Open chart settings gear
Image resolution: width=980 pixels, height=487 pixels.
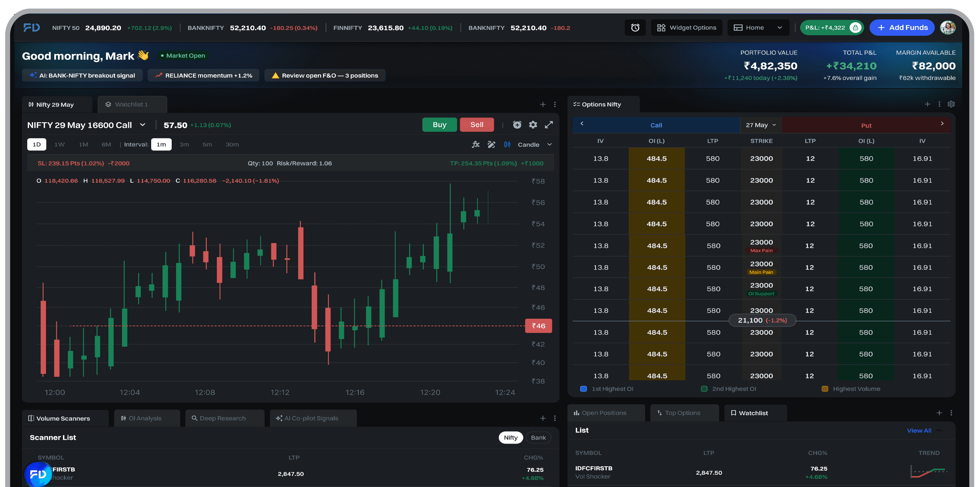coord(533,125)
